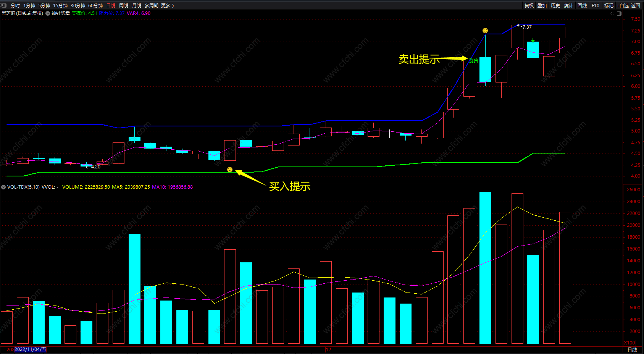Click the panel toggle icon at top-left corner
The image size is (644, 354).
pos(4,5)
